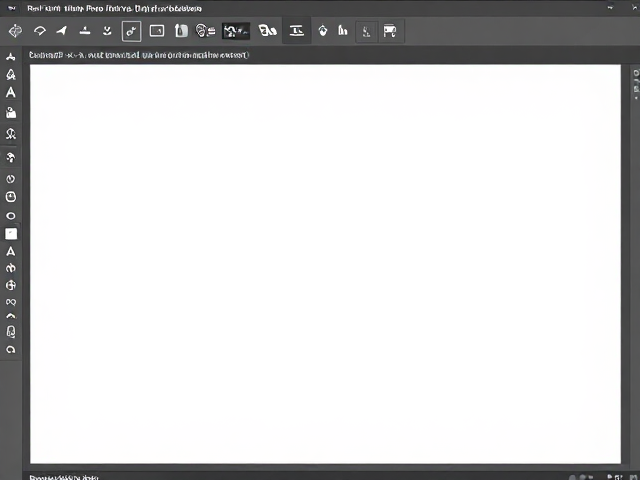Select the stamp-shaped icon in top toolbar
Image resolution: width=640 pixels, height=480 pixels.
85,31
